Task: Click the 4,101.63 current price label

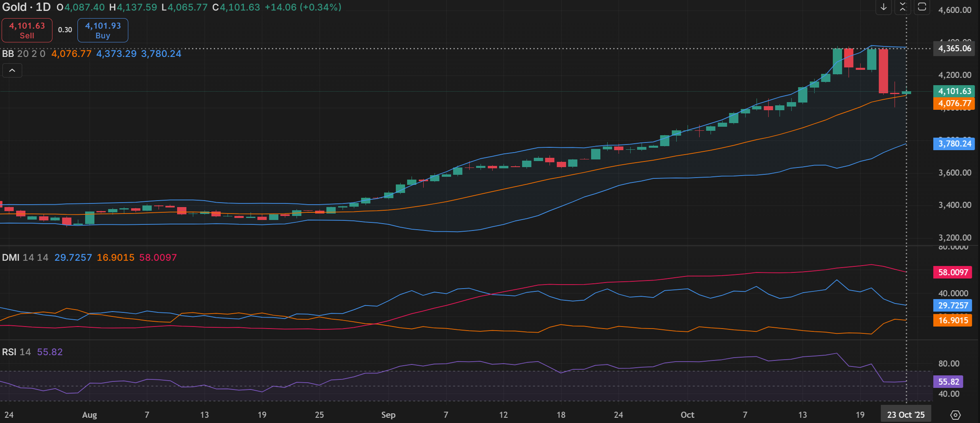Action: pos(954,91)
